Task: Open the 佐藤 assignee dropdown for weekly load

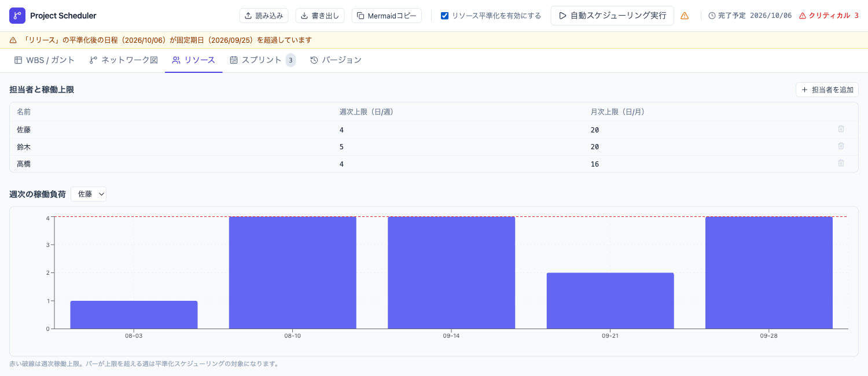Action: pos(89,194)
